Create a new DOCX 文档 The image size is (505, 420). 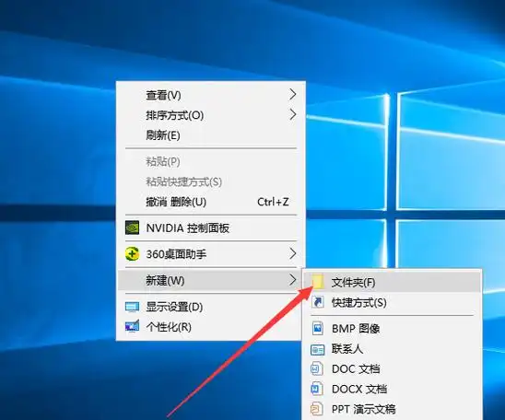[392, 389]
